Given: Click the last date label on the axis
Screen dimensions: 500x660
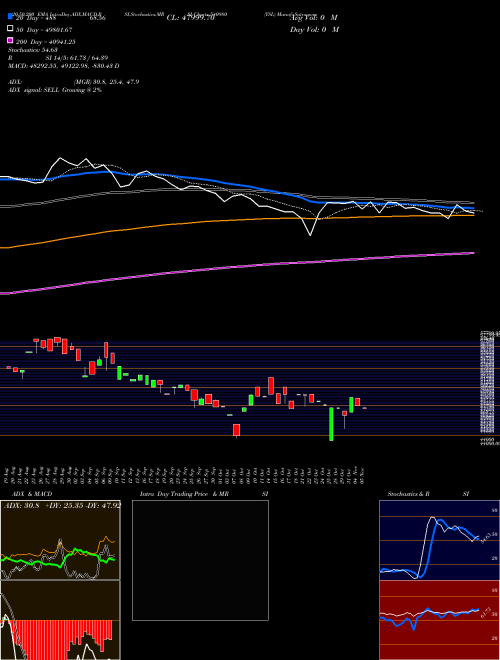Looking at the screenshot, I should (x=363, y=476).
